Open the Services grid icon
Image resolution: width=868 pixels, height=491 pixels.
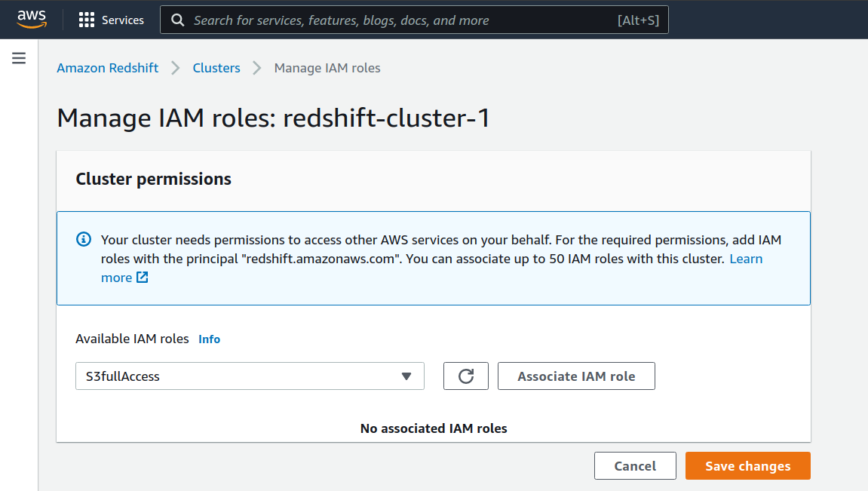tap(87, 20)
